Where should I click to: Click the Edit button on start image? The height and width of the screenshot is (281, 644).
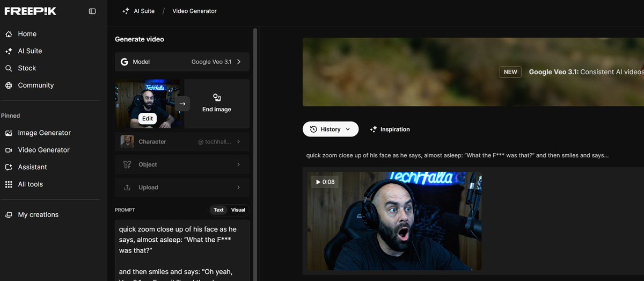148,119
